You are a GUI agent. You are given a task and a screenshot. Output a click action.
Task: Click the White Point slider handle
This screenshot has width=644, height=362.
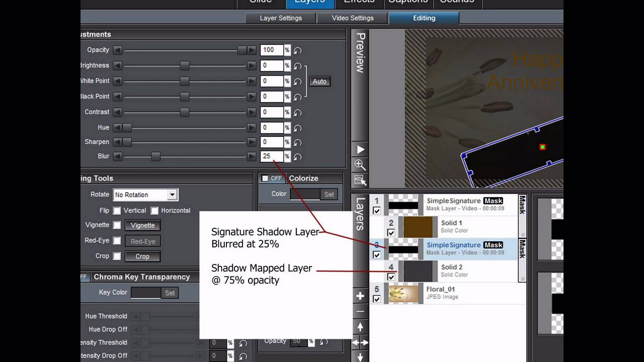coord(185,81)
